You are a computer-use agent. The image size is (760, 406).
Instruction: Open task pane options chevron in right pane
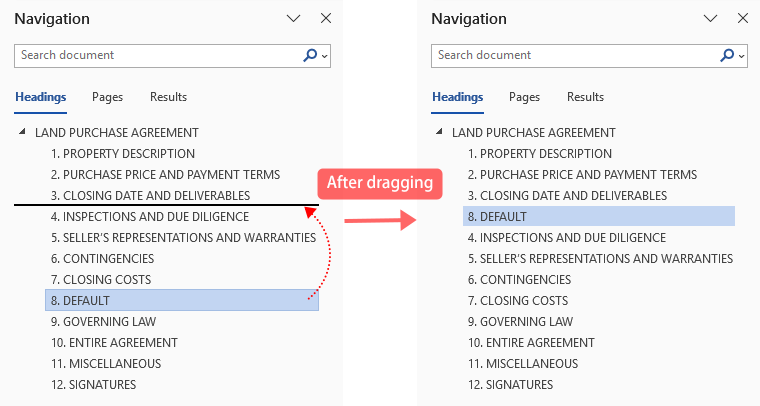(x=710, y=19)
